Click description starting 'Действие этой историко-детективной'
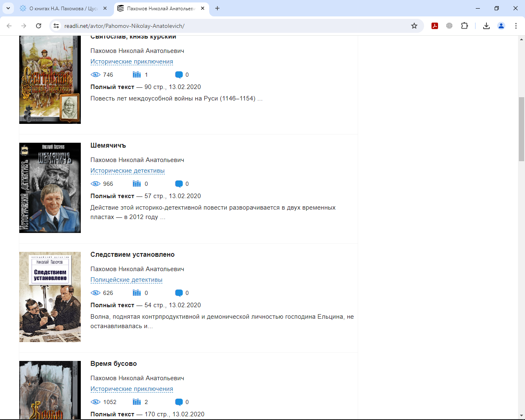This screenshot has height=420, width=525. click(x=213, y=212)
